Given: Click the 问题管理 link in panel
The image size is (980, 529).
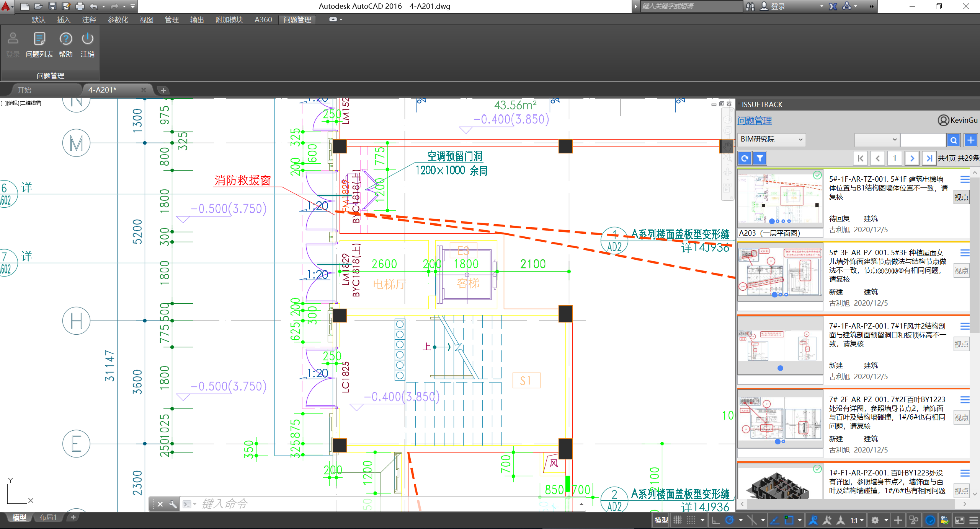Looking at the screenshot, I should (755, 120).
